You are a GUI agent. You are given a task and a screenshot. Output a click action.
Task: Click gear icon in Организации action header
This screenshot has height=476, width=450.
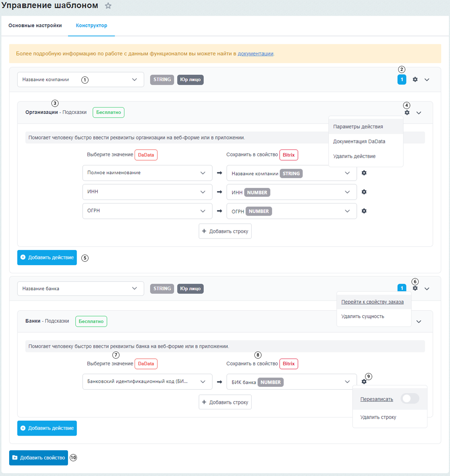click(407, 113)
